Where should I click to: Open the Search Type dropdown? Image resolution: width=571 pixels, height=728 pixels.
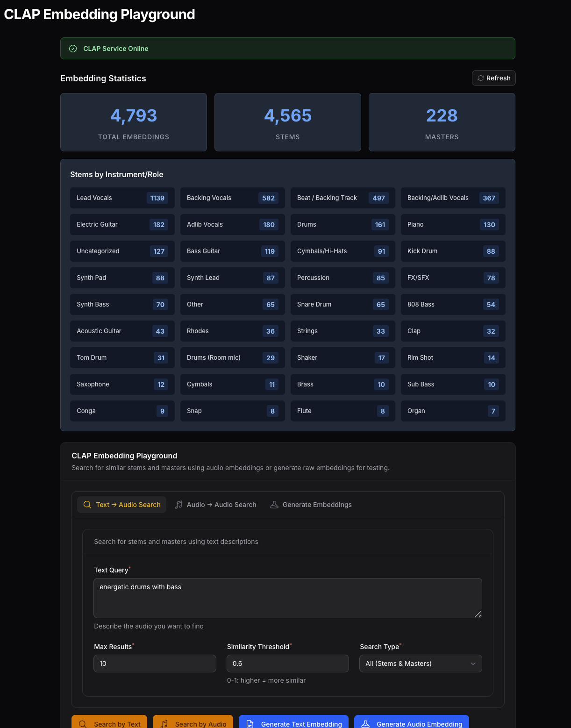[x=420, y=663]
